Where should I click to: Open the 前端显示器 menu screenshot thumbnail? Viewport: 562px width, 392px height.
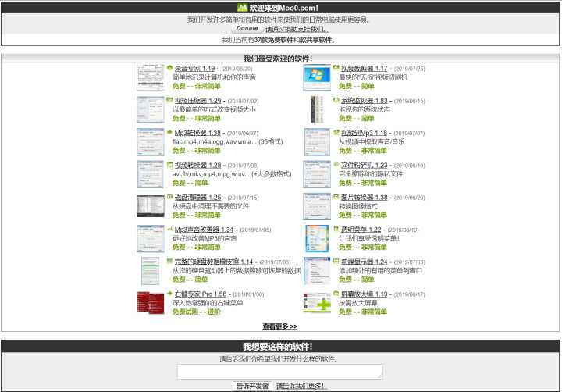[317, 271]
